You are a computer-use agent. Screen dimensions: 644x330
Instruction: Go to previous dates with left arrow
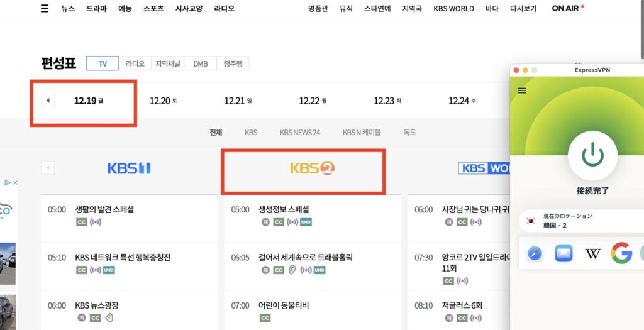[x=48, y=101]
